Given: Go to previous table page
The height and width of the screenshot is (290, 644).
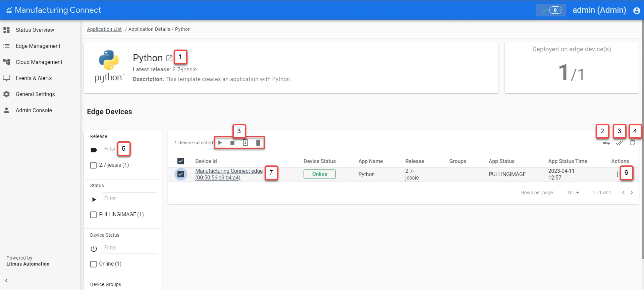Looking at the screenshot, I should (624, 193).
